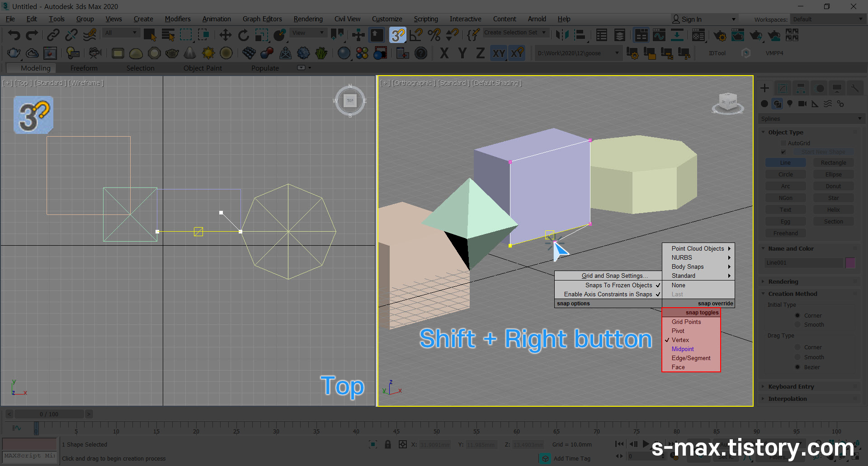Select Smooth radio under Initial Type

[x=798, y=324]
